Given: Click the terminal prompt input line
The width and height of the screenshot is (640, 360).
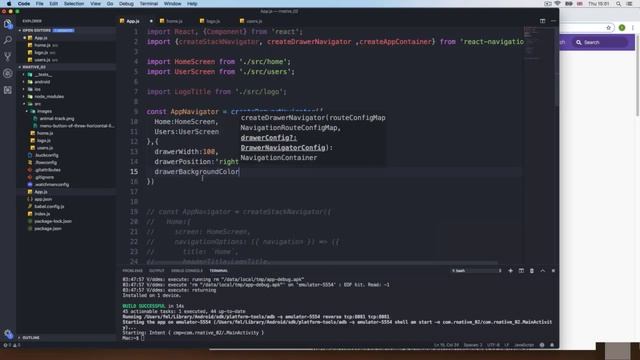Looking at the screenshot, I should (133, 338).
